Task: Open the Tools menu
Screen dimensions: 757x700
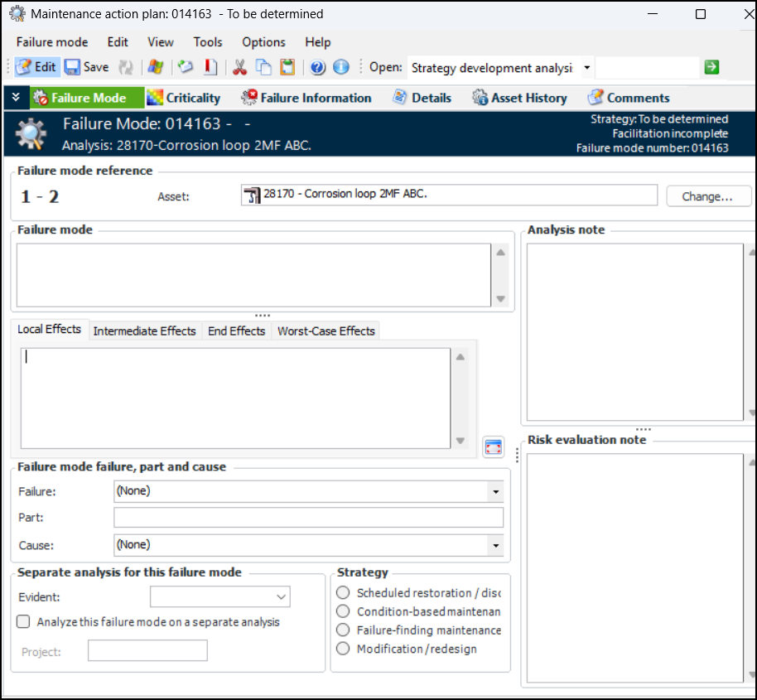Action: (x=208, y=42)
